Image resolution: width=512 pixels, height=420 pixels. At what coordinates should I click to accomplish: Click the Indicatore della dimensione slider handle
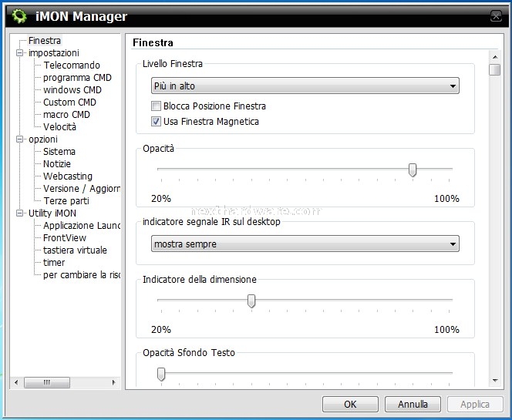click(251, 301)
